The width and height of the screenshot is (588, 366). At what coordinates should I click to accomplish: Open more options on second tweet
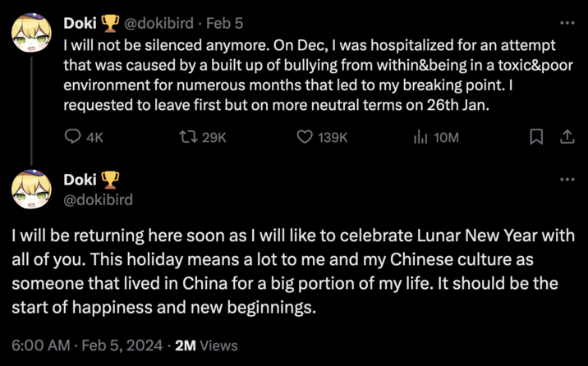coord(567,179)
